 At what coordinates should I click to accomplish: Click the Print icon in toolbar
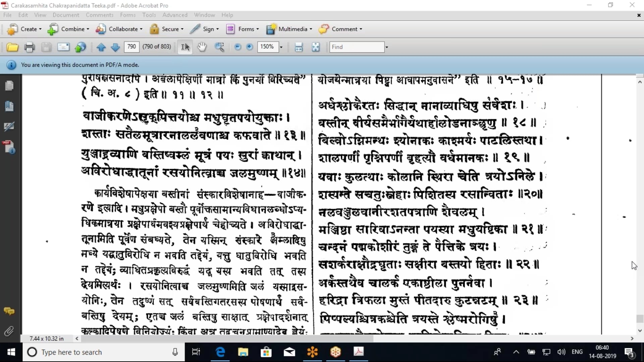click(x=30, y=47)
